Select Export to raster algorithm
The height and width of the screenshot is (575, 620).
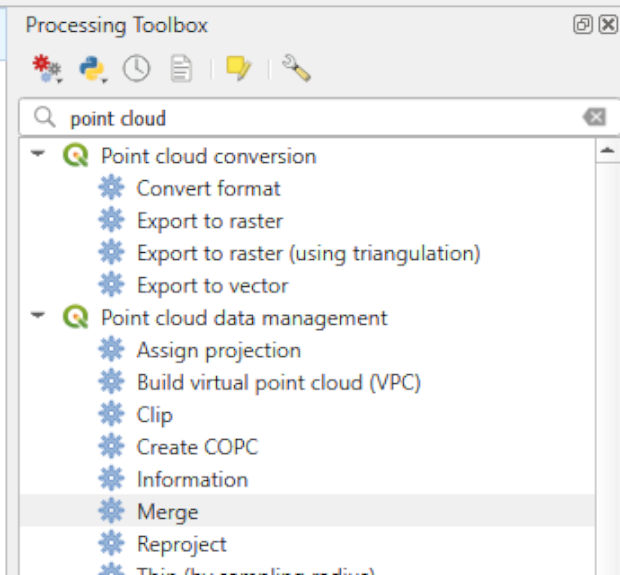click(x=209, y=221)
